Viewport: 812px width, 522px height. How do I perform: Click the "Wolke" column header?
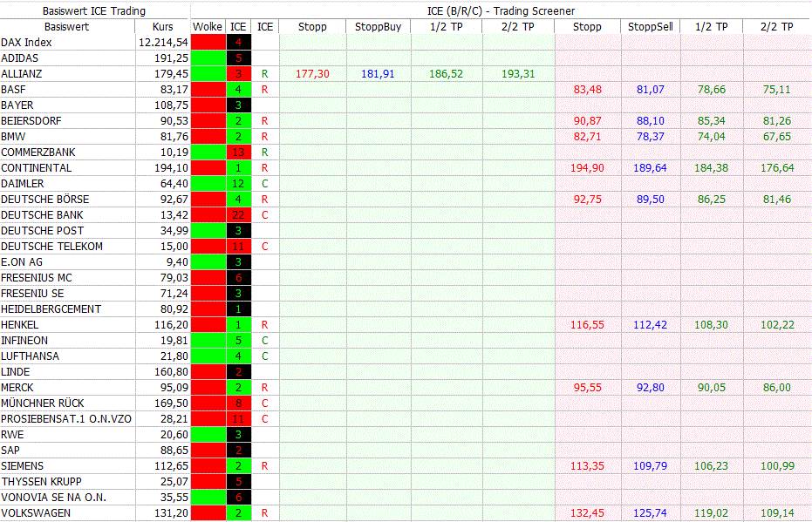208,27
